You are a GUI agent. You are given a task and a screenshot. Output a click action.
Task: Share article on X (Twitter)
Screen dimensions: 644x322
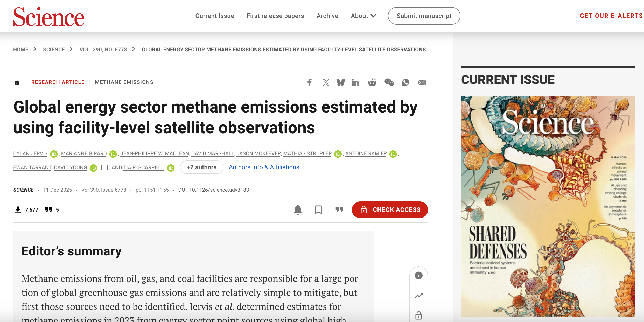[x=326, y=82]
